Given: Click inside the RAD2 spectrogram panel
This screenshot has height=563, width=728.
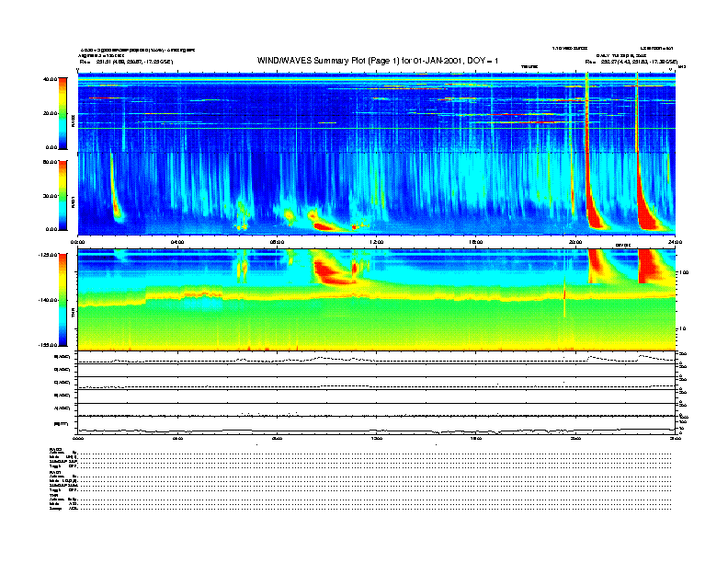Looking at the screenshot, I should 376,112.
